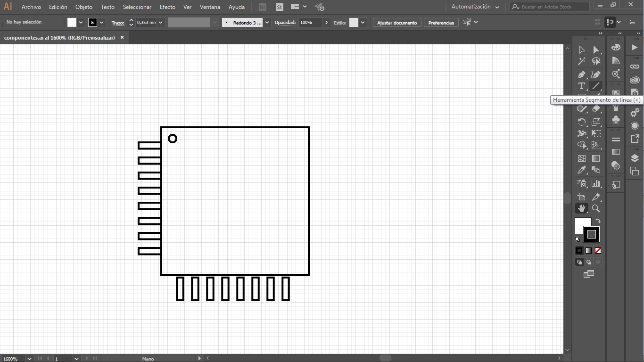
Task: Open the stroke weight dropdown
Action: [x=161, y=22]
